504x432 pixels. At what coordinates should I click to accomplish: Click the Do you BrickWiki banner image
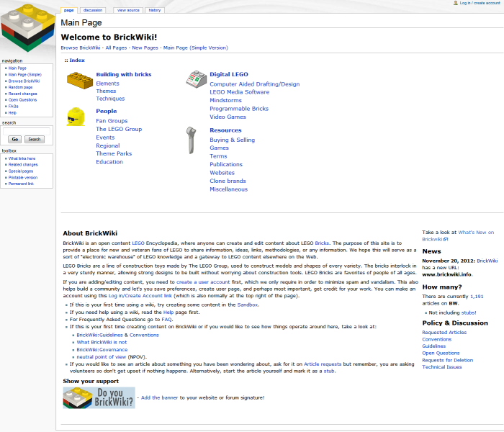click(x=99, y=397)
